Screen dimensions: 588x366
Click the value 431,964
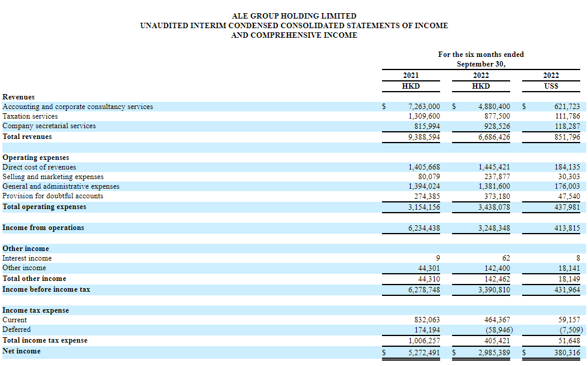point(567,291)
